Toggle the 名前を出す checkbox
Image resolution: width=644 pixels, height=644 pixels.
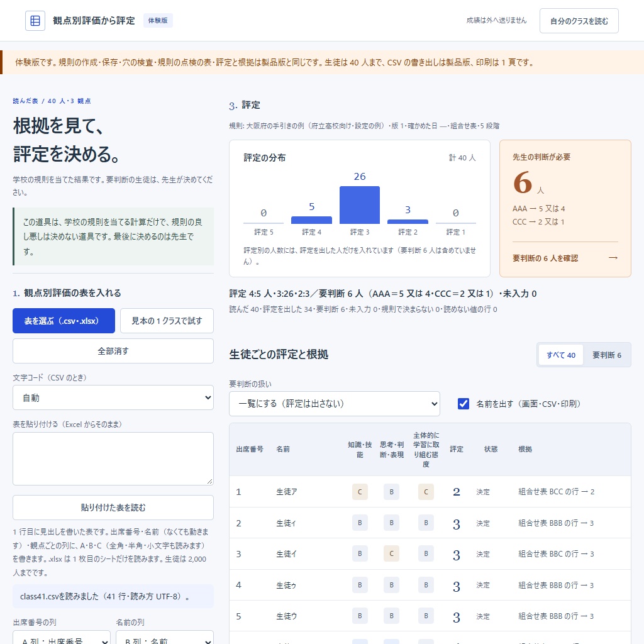pos(464,404)
